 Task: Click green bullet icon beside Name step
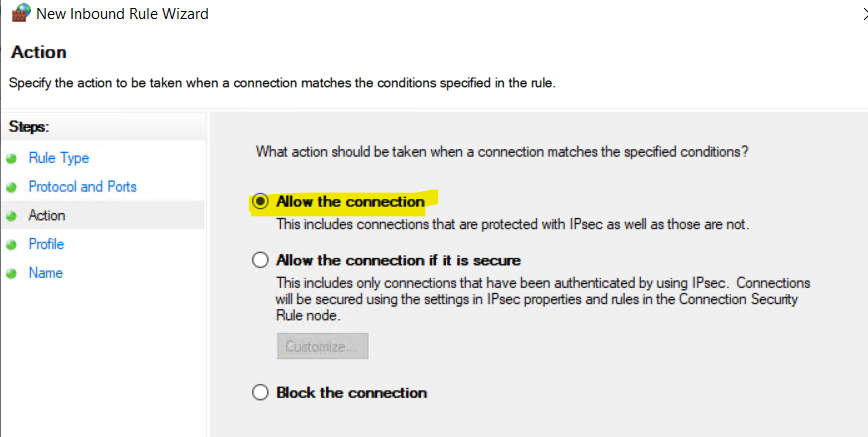coord(11,274)
